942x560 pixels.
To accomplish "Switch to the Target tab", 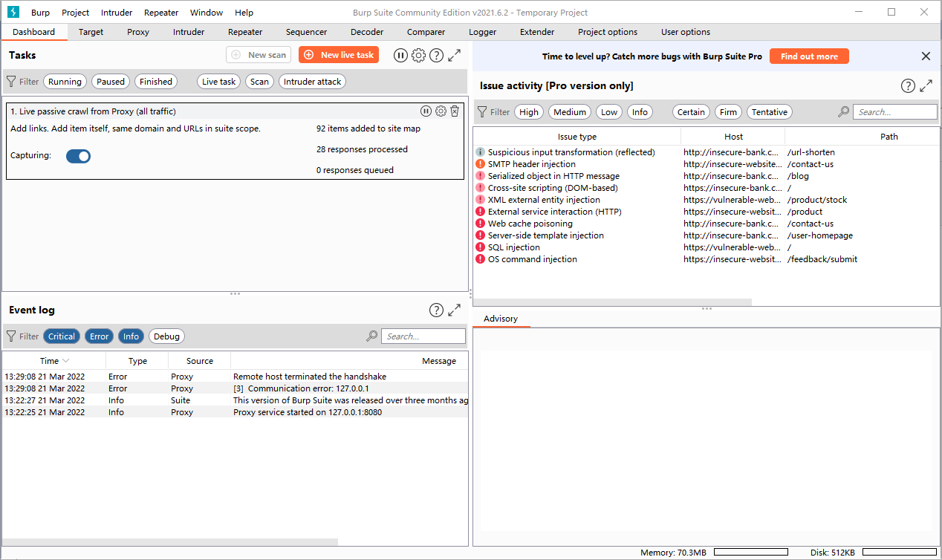I will pyautogui.click(x=91, y=32).
